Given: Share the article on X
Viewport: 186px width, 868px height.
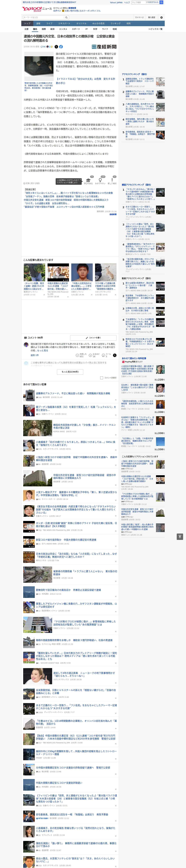Looking at the screenshot, I should click(x=56, y=47).
